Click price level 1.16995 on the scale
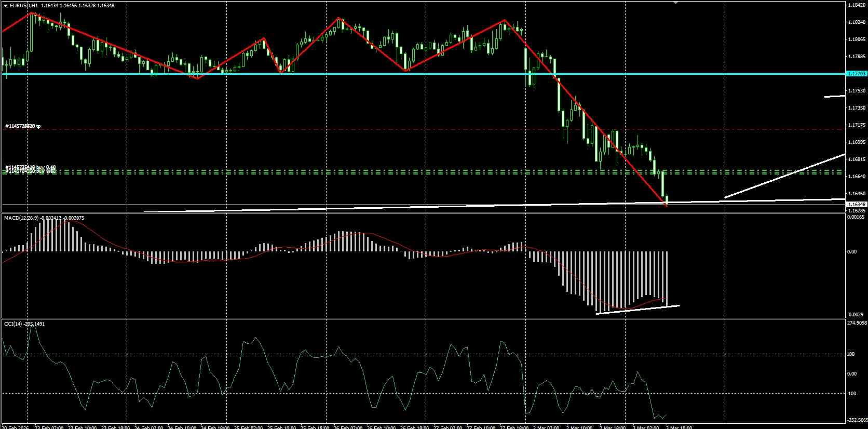 pyautogui.click(x=857, y=142)
